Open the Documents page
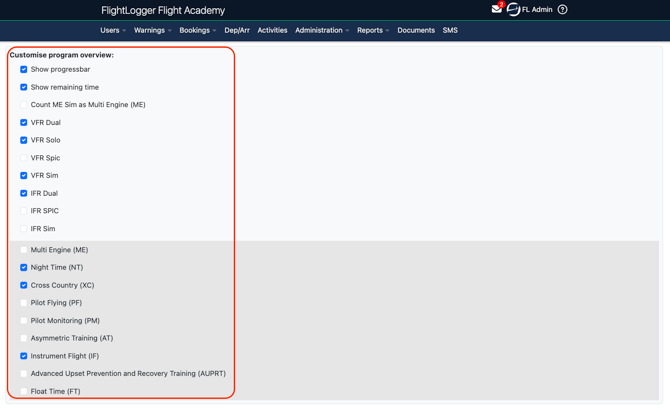 pyautogui.click(x=416, y=30)
